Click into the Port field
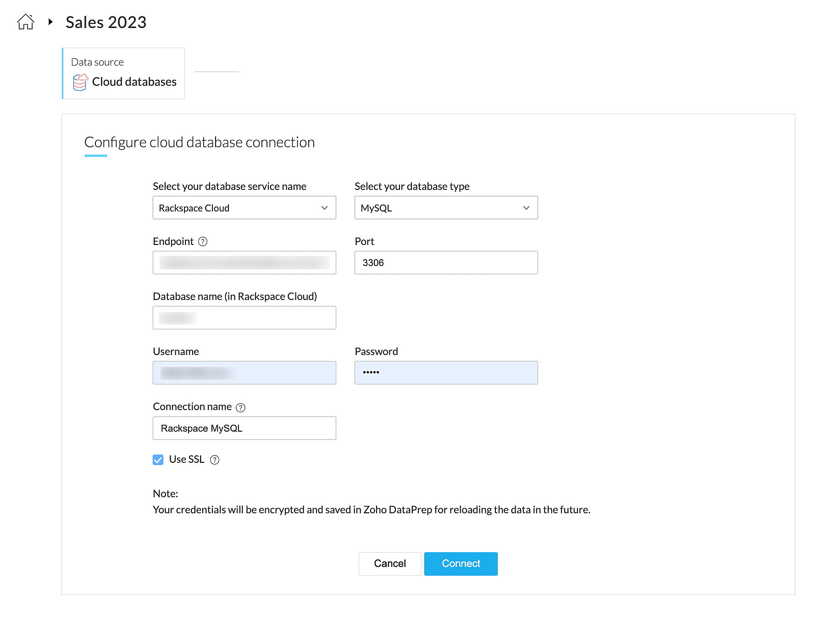This screenshot has height=644, width=833. click(x=445, y=263)
